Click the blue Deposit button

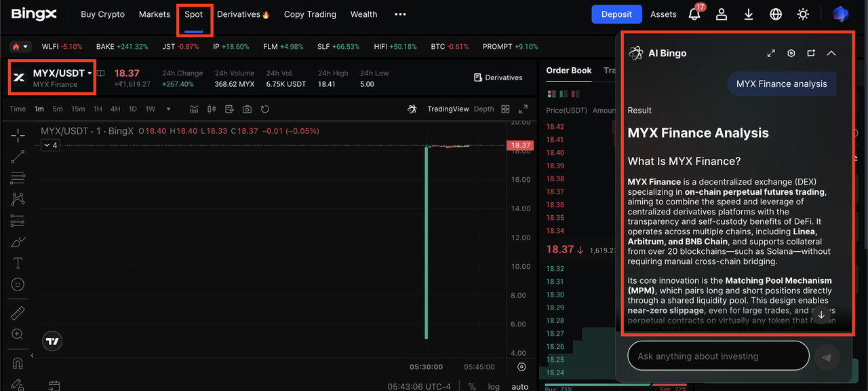pos(616,14)
